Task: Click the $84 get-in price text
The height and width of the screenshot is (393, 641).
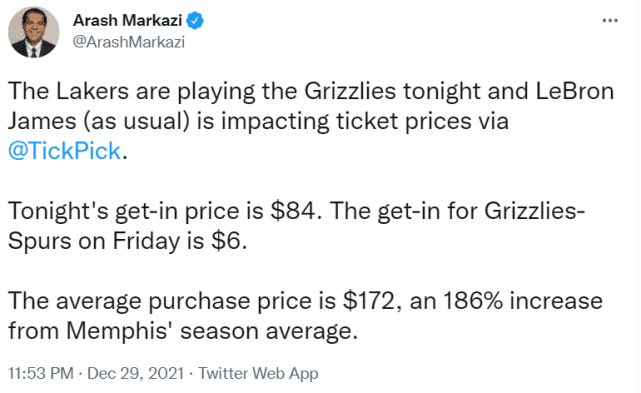Action: click(x=292, y=211)
